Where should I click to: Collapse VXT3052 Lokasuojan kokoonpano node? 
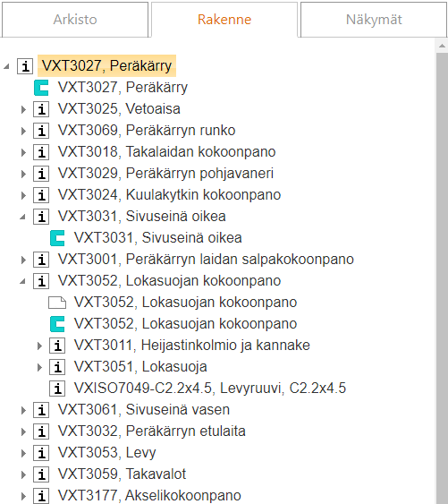pyautogui.click(x=22, y=281)
